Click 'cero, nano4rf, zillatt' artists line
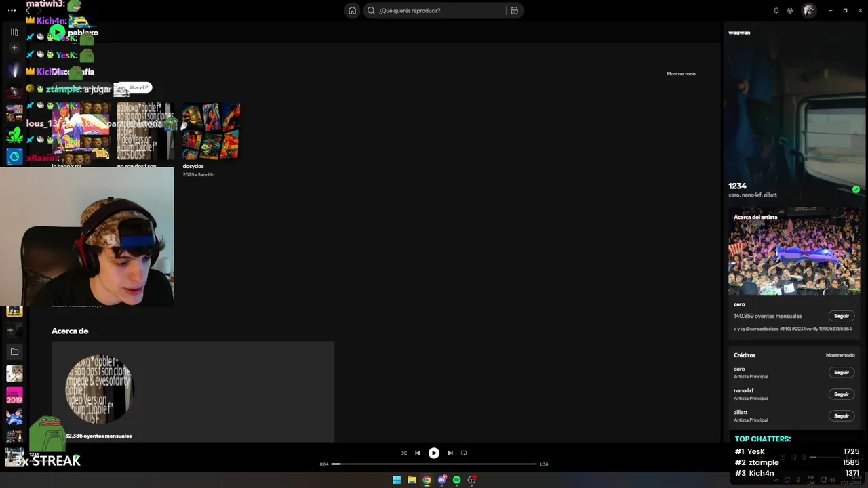Viewport: 868px width, 488px height. coord(753,195)
